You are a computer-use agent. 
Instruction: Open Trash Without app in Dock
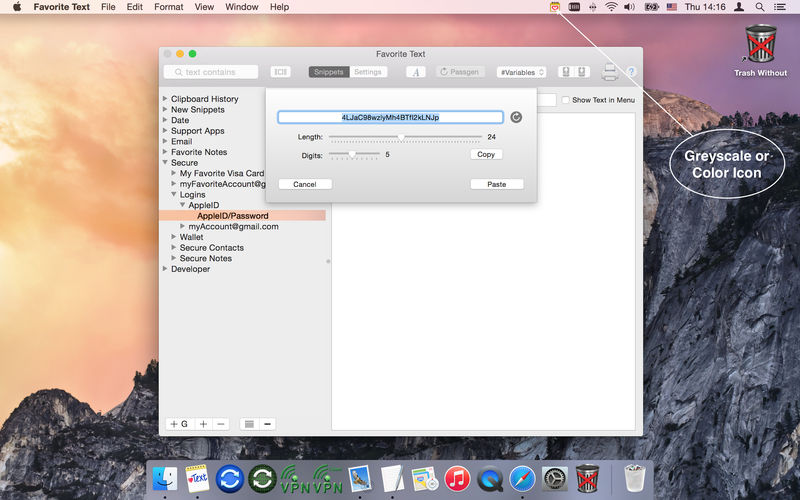point(587,479)
